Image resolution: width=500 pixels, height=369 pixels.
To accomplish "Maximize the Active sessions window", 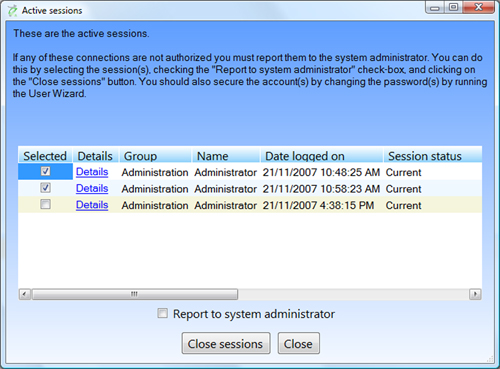I will click(453, 7).
